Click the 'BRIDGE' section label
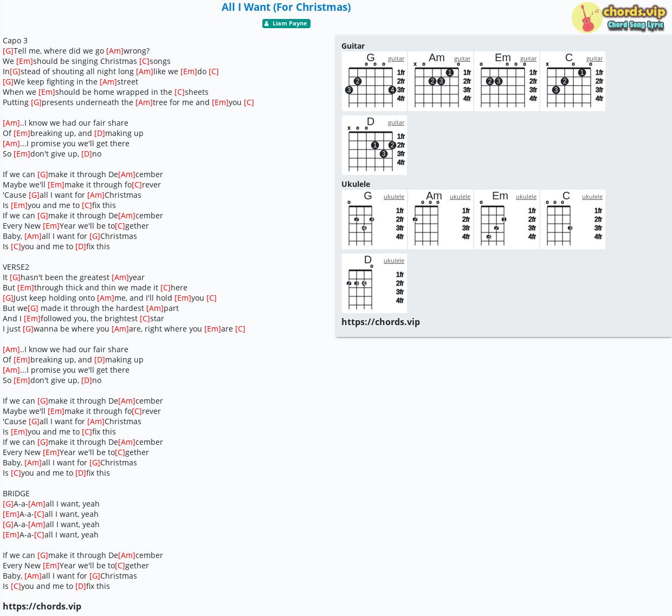This screenshot has height=616, width=672. pos(16,494)
